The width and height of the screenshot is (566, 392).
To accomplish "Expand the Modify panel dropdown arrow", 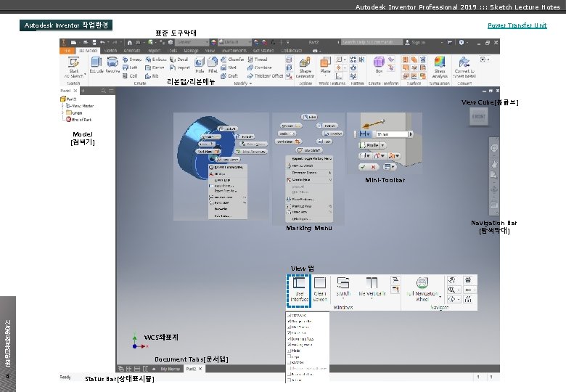I will [250, 83].
